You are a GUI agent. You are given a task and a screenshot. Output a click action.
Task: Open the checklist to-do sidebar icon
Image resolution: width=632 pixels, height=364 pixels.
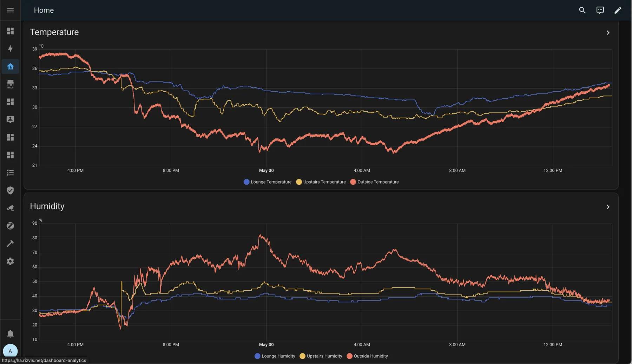[10, 173]
